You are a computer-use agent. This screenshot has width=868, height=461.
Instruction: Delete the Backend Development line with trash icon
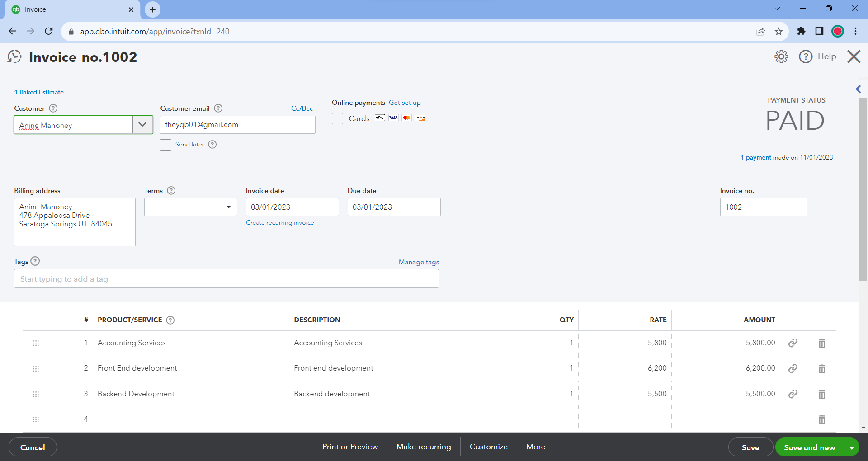click(822, 394)
